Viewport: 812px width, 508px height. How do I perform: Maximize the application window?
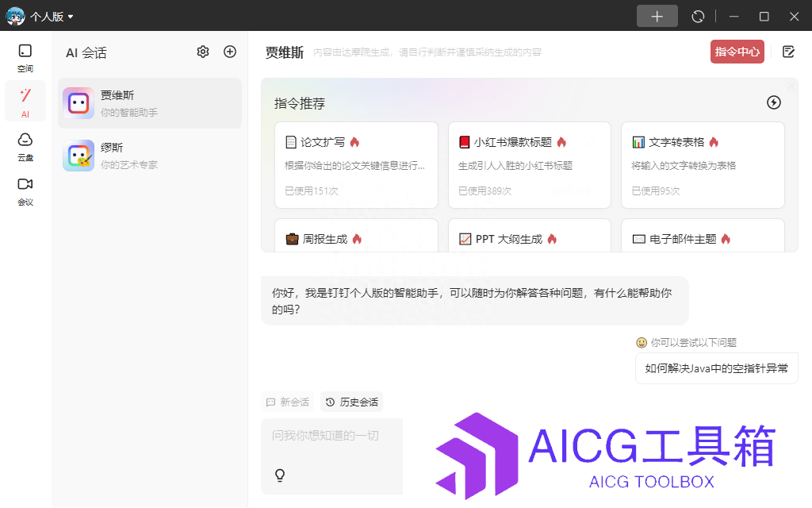tap(764, 17)
